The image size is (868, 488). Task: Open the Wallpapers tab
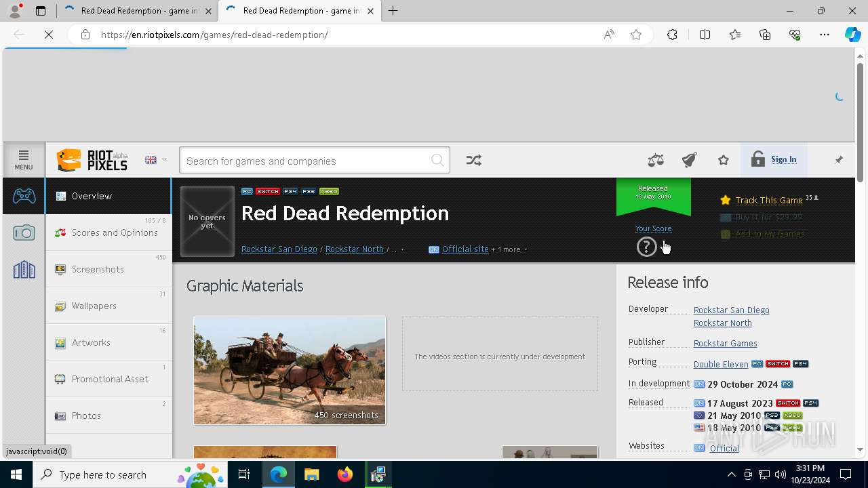coord(108,306)
